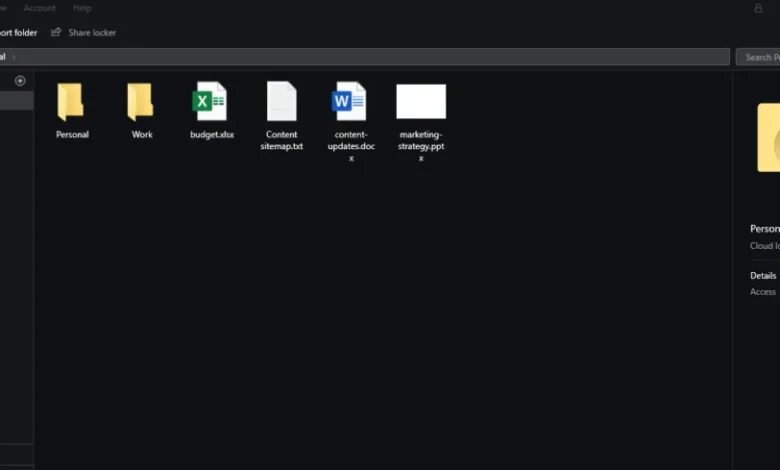This screenshot has height=470, width=780.
Task: Select the highlighted sidebar row
Action: pyautogui.click(x=17, y=100)
